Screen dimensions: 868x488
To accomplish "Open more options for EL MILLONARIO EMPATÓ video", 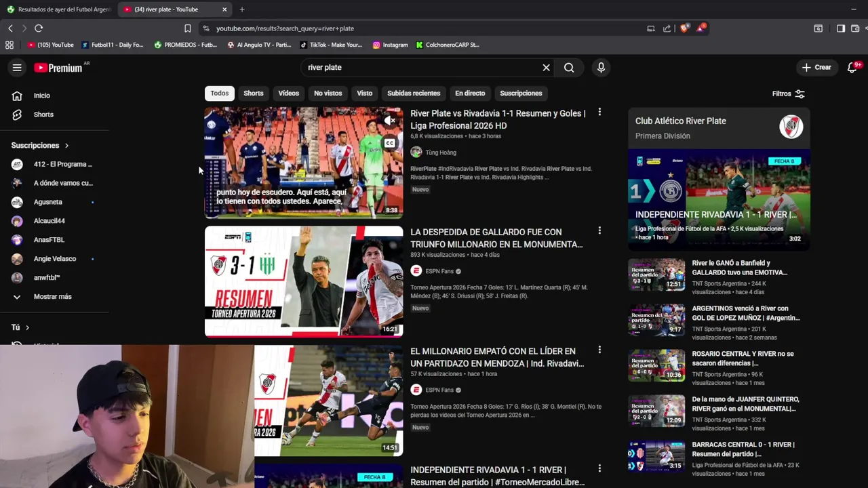I will tap(599, 350).
